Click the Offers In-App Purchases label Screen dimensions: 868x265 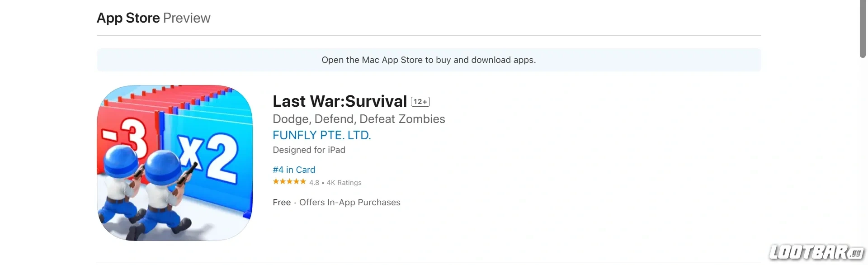(350, 202)
